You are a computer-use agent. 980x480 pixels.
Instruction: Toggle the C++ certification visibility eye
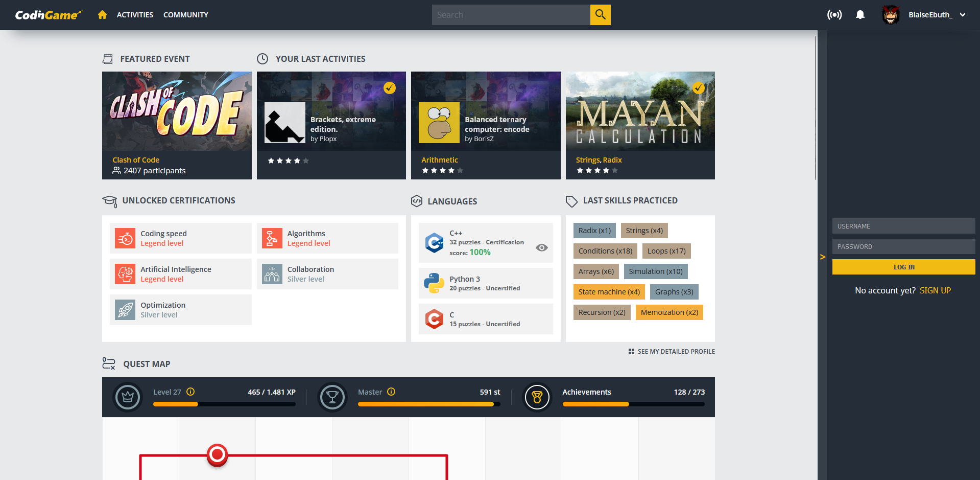pos(542,247)
